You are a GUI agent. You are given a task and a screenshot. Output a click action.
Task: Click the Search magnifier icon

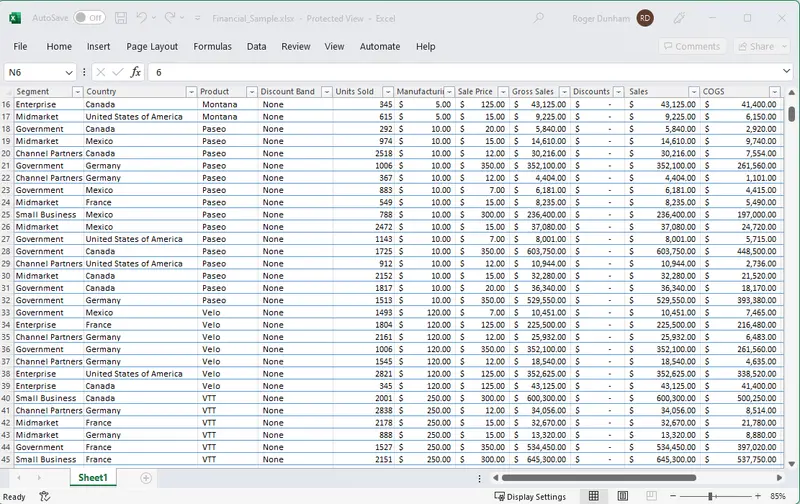coord(539,18)
